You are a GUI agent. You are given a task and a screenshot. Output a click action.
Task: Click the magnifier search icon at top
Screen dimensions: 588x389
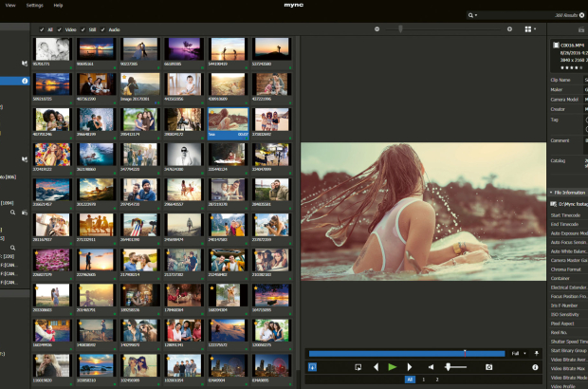[x=470, y=15]
